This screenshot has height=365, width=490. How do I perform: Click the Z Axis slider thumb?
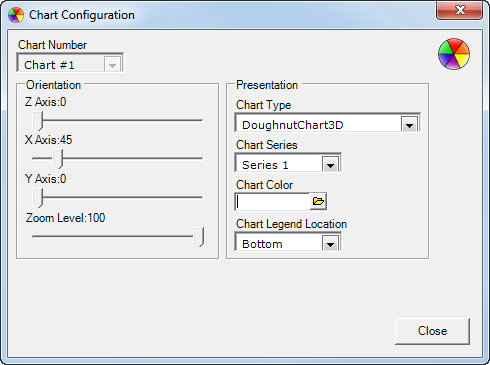[x=38, y=121]
